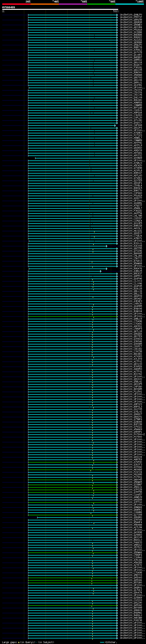Select hit label UniRef100_A8IXR4
The image size is (146, 644).
[131, 27]
